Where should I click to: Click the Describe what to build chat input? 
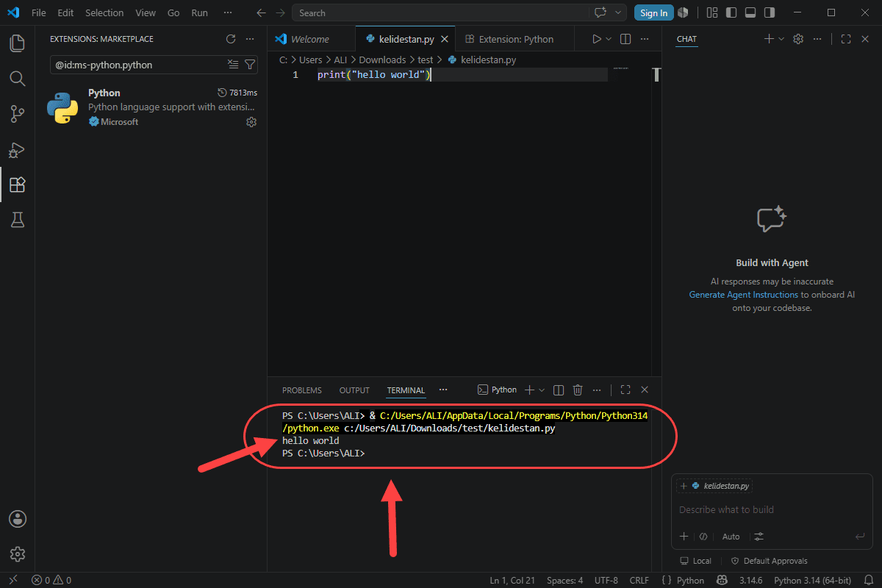[x=772, y=509]
